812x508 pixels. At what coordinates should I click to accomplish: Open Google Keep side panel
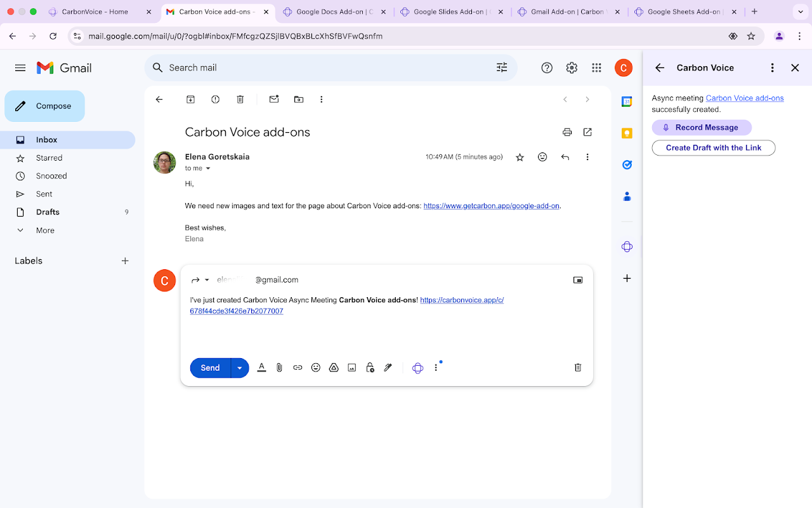[627, 133]
